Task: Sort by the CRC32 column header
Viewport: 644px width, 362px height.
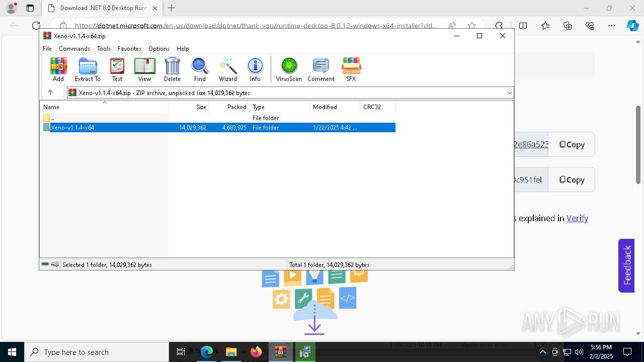Action: coord(378,107)
